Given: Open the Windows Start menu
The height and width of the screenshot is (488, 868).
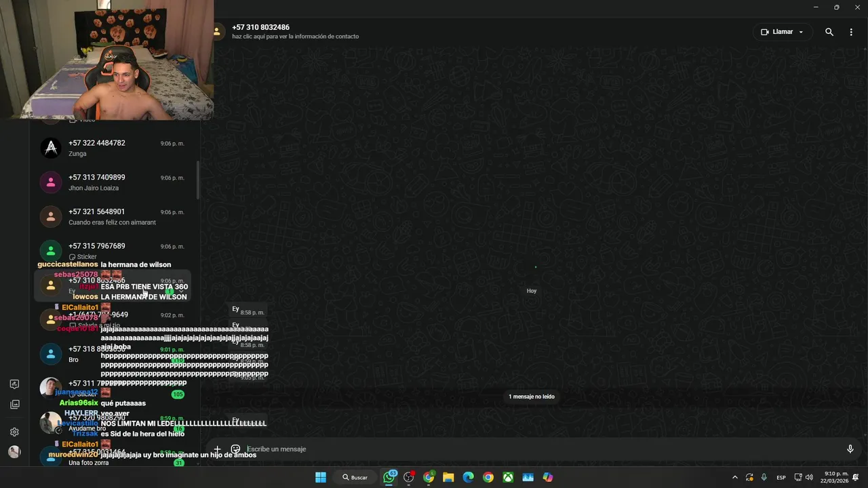Looking at the screenshot, I should pyautogui.click(x=321, y=477).
